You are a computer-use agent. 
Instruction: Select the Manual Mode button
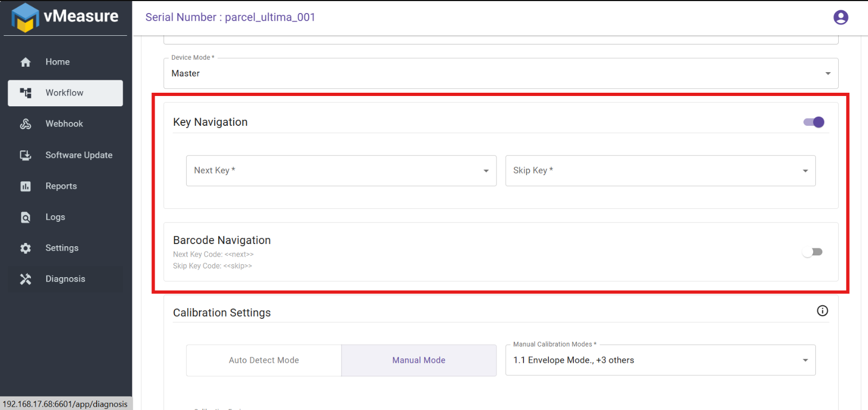419,360
